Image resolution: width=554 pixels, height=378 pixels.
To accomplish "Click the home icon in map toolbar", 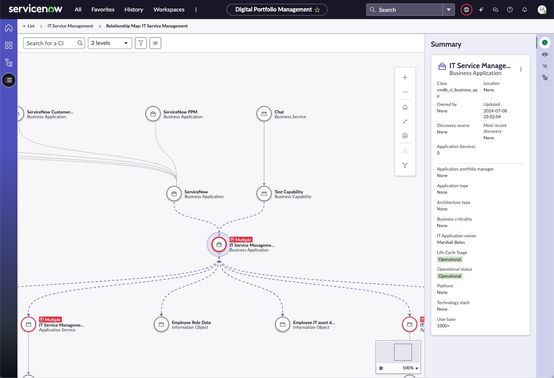I will [405, 107].
